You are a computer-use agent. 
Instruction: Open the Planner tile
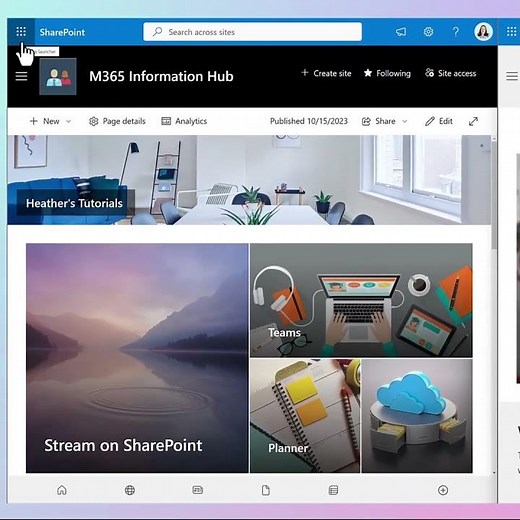(305, 416)
